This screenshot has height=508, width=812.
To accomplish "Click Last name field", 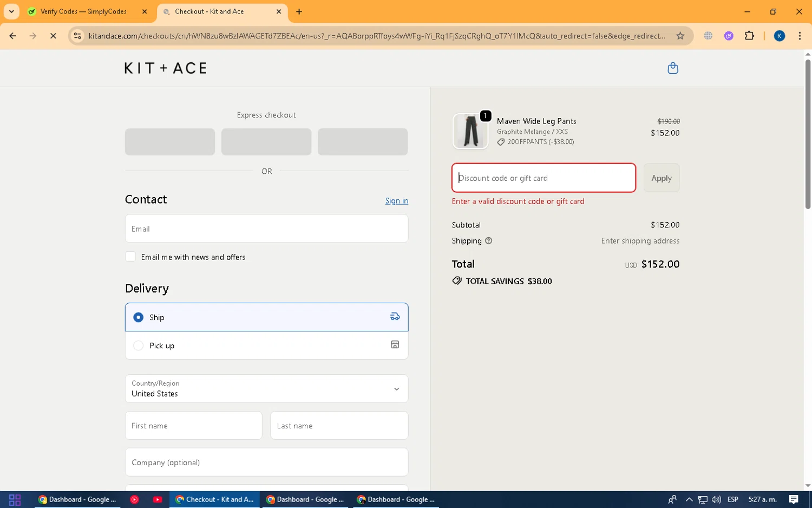I will click(x=339, y=425).
